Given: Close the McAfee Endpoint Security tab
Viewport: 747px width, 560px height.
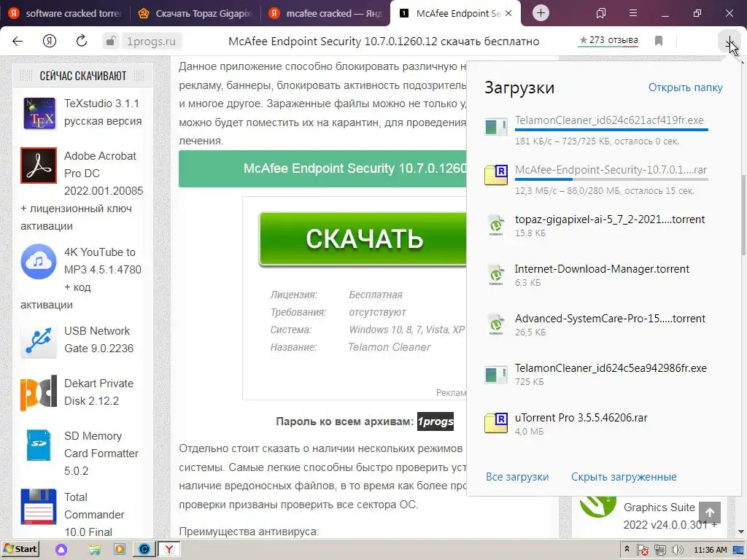Looking at the screenshot, I should point(508,13).
